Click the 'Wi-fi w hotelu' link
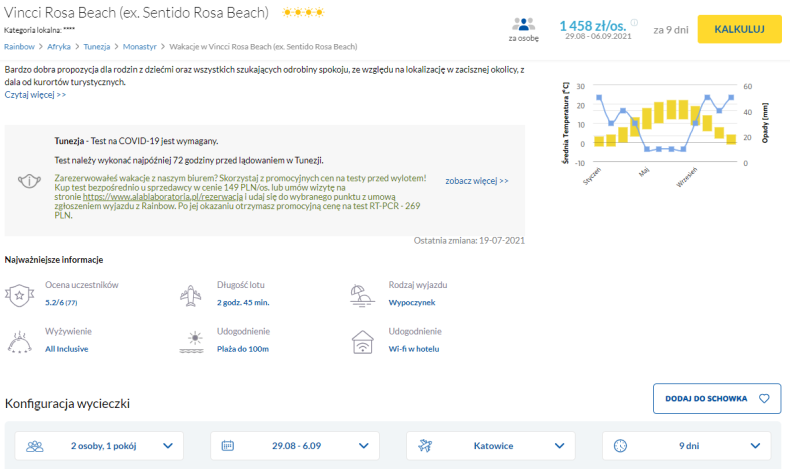The height and width of the screenshot is (469, 790). pos(414,349)
